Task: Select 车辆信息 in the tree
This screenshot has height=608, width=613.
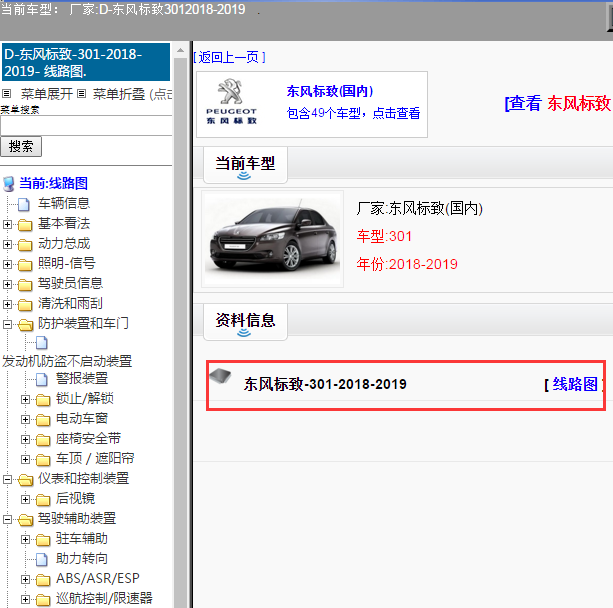Action: click(x=64, y=203)
